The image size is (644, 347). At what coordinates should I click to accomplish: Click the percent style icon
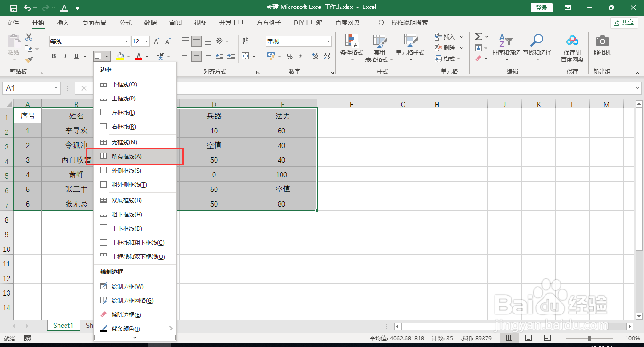289,57
